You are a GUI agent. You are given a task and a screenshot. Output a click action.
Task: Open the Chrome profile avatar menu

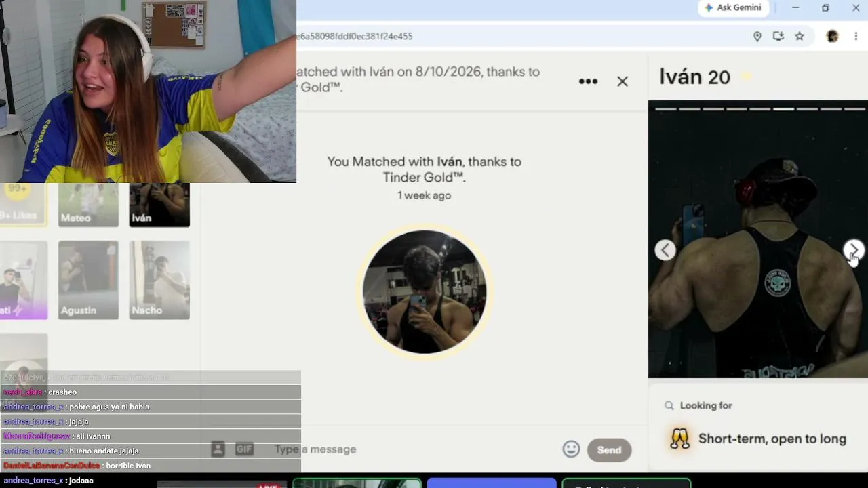click(x=832, y=37)
